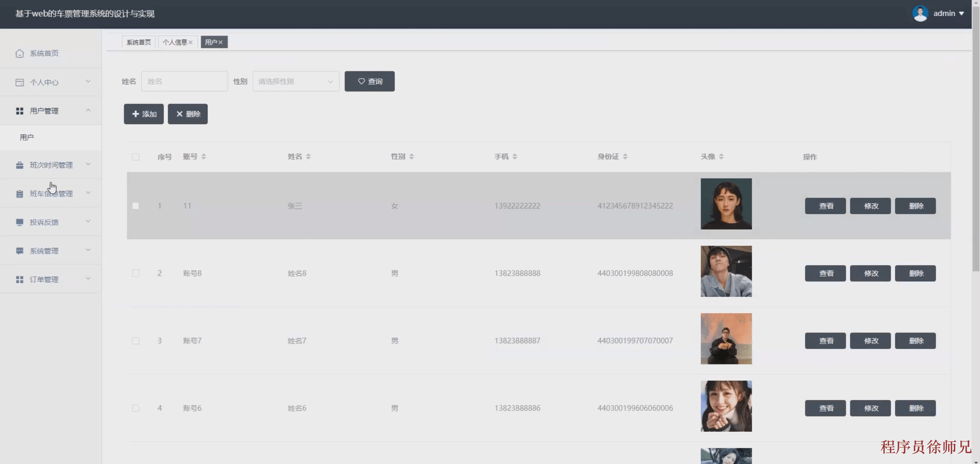
Task: Sort the table by 性别 column arrows
Action: point(412,157)
